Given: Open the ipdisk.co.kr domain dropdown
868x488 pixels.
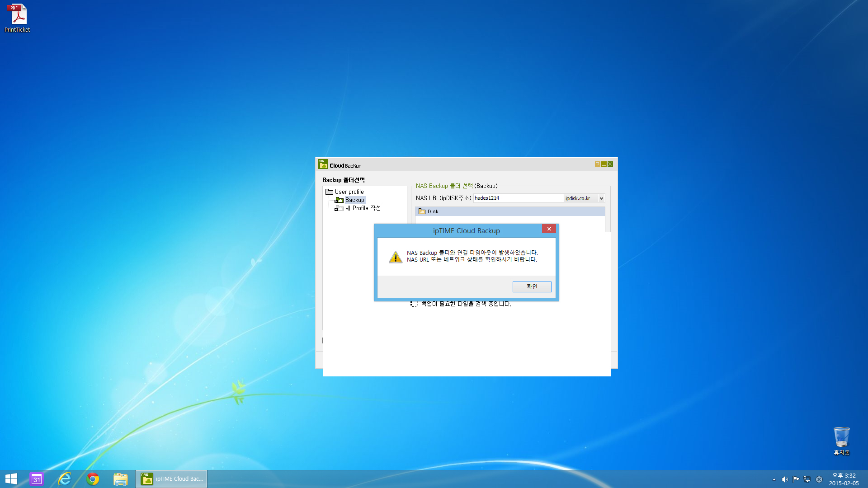Looking at the screenshot, I should coord(601,198).
